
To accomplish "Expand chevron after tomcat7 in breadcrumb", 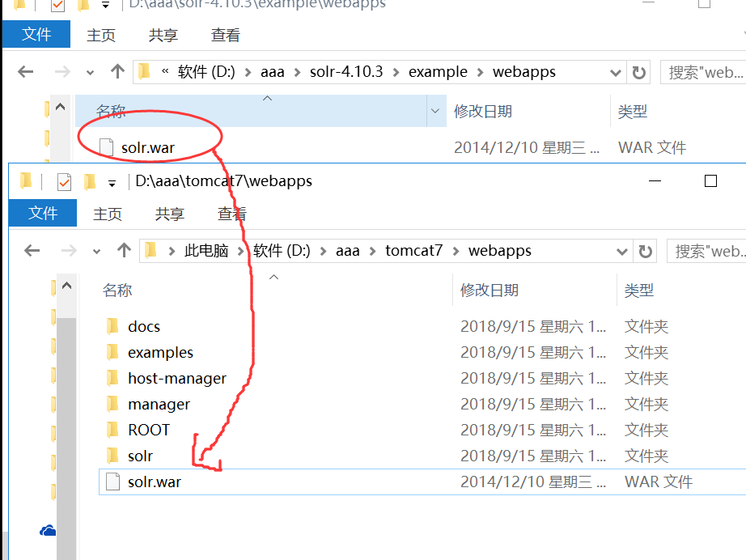I will [456, 252].
